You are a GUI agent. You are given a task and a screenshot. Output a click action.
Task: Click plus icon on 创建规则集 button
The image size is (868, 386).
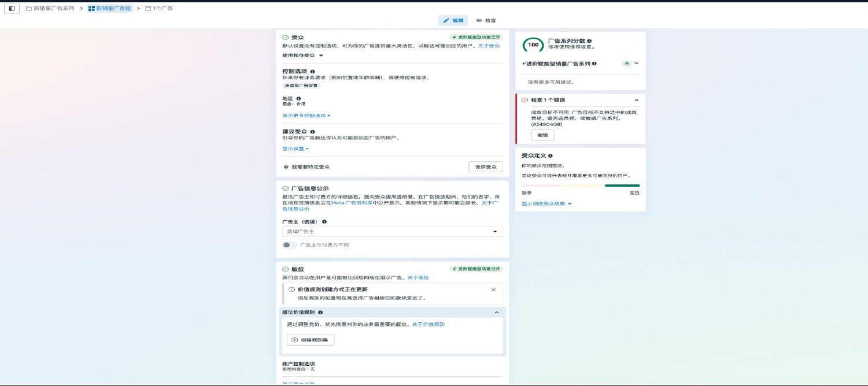[x=295, y=340]
